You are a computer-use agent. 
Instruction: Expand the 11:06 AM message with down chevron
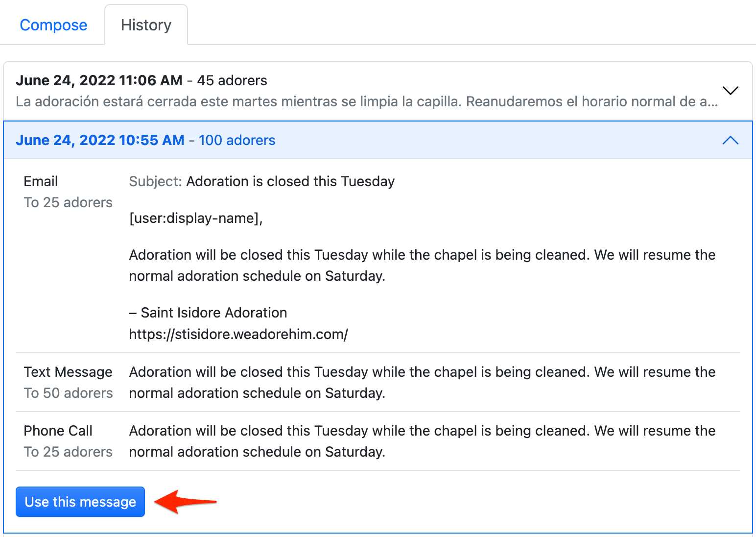point(730,91)
